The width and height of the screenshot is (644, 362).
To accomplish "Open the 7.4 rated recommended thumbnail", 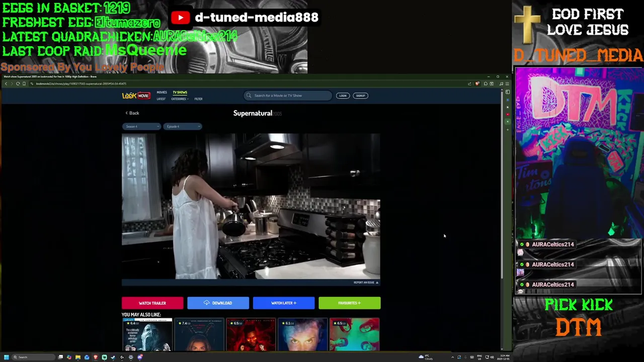I will [199, 334].
